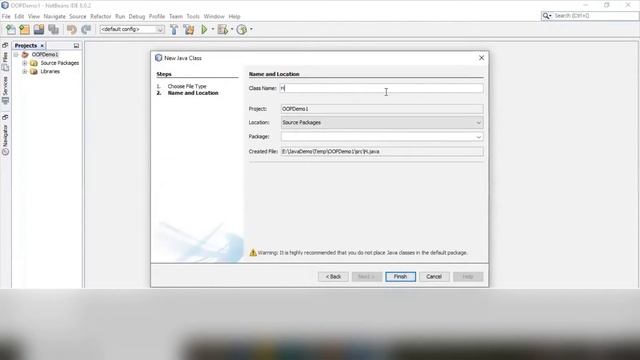Click the 'Choose File Type' step text

click(x=187, y=87)
